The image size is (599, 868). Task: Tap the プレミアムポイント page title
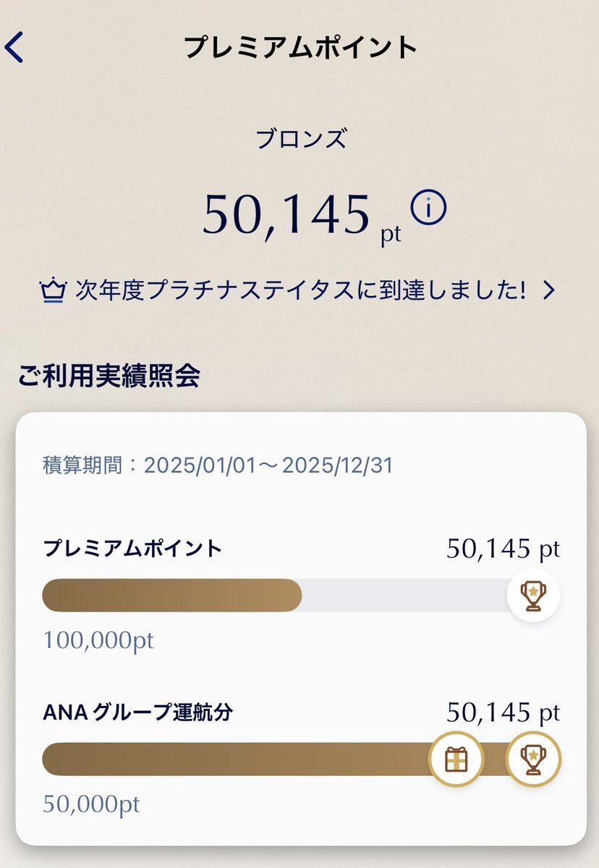[300, 48]
